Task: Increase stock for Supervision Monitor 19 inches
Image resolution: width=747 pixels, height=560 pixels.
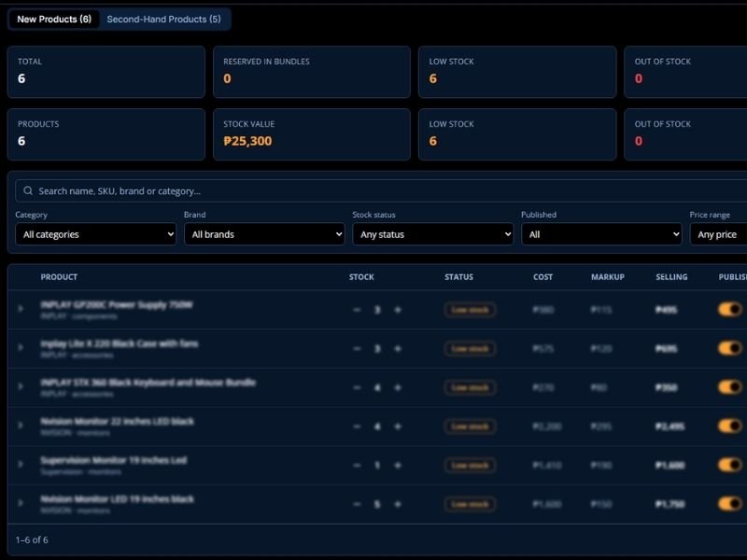Action: pos(398,465)
